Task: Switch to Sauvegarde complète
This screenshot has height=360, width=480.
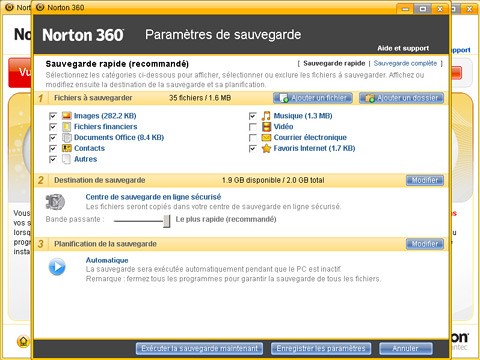Action: pyautogui.click(x=405, y=63)
